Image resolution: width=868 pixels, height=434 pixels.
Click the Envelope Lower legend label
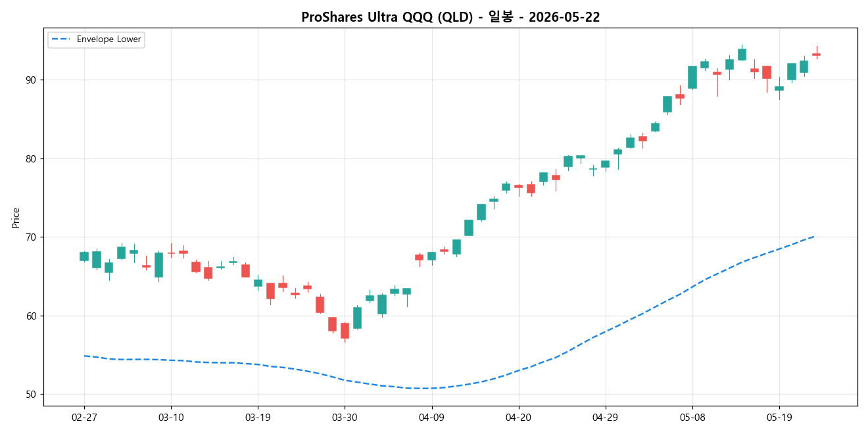point(108,39)
